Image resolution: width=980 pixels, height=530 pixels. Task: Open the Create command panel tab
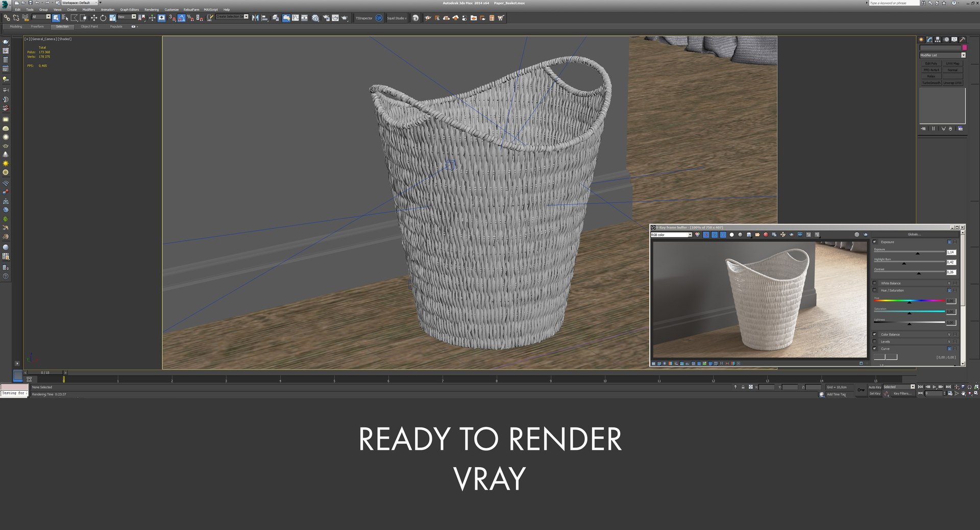coord(921,39)
